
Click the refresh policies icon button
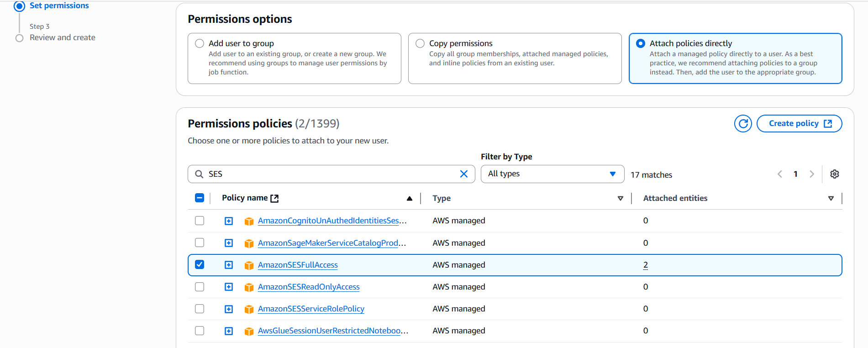tap(743, 124)
